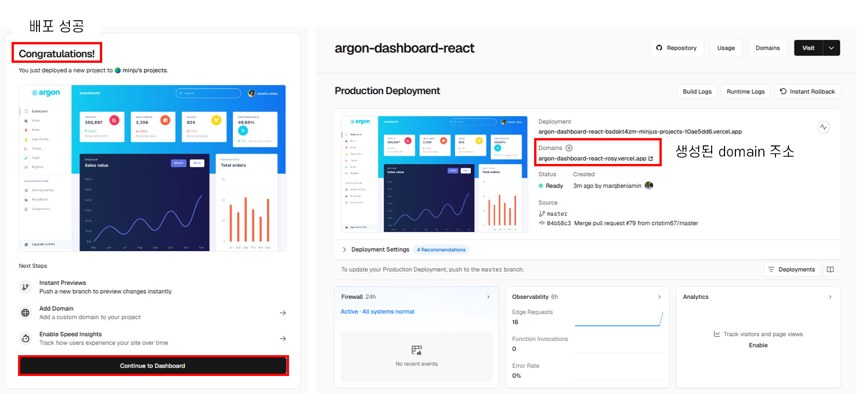Expand the Firewall card chevron
Screen dimensions: 868x412
tap(488, 297)
